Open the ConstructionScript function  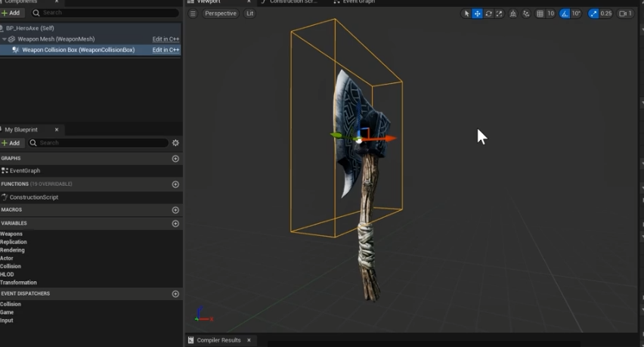(x=34, y=197)
